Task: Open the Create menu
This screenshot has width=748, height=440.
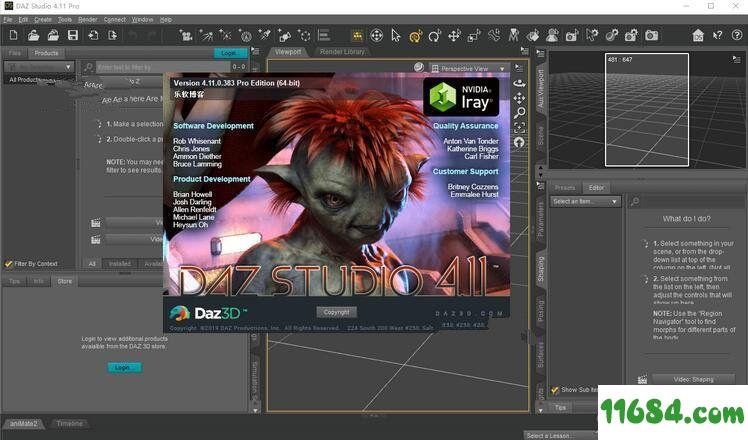Action: click(42, 20)
